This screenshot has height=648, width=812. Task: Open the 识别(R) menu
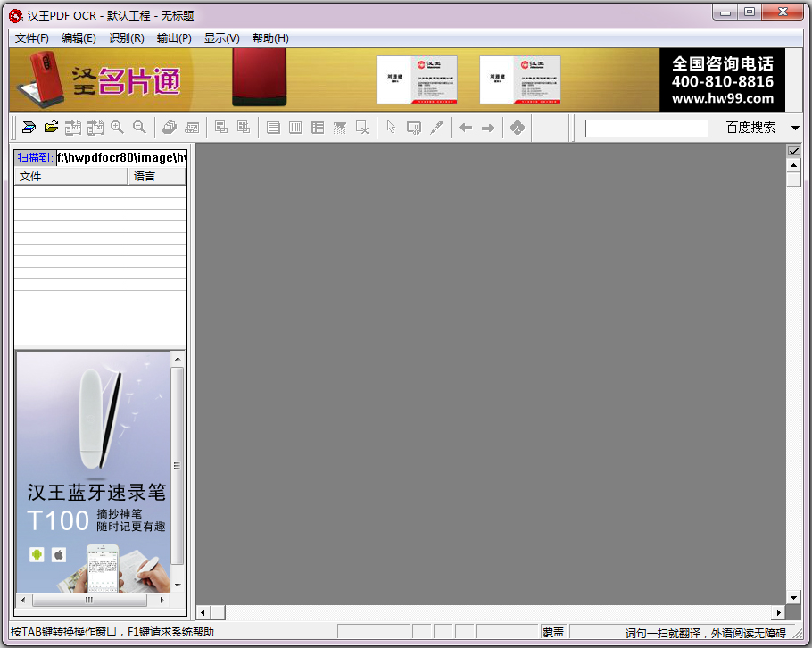click(x=124, y=38)
